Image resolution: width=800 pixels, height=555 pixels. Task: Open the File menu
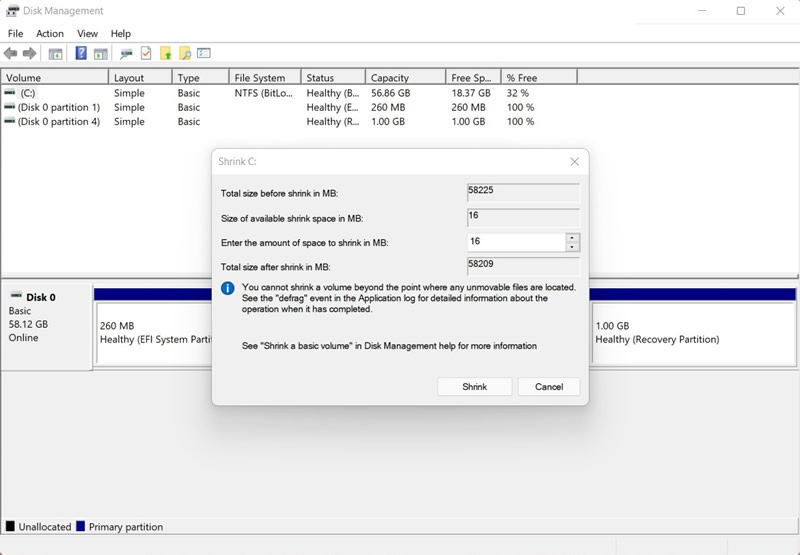tap(15, 34)
